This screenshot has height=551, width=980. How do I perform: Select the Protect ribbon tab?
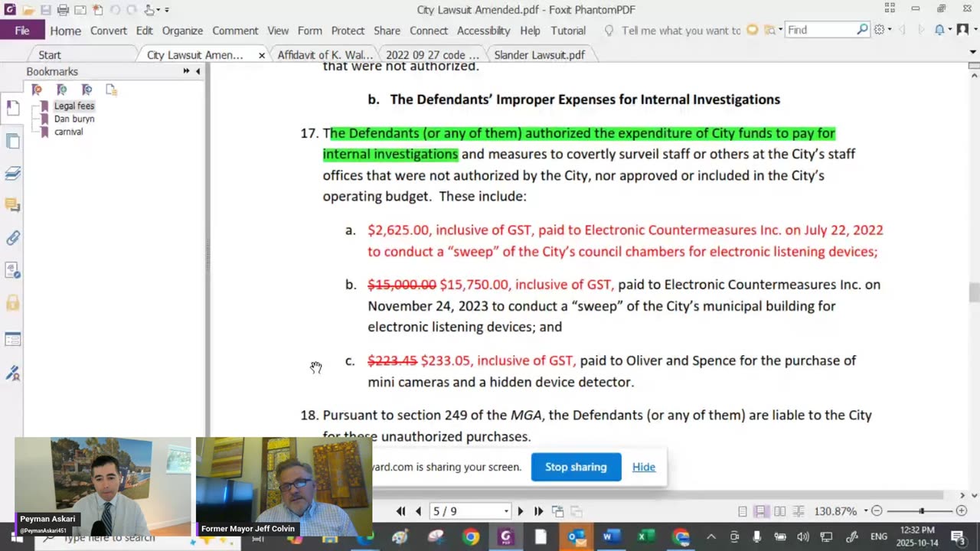coord(348,31)
